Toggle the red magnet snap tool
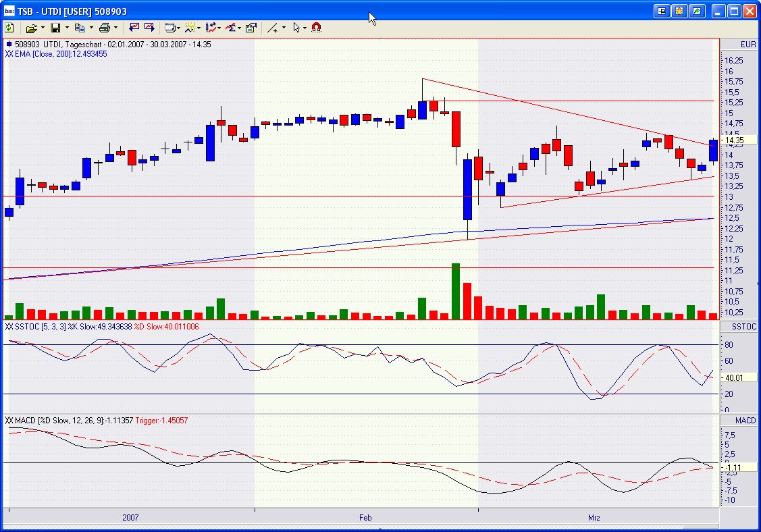Viewport: 761px width, 532px height. (x=316, y=28)
